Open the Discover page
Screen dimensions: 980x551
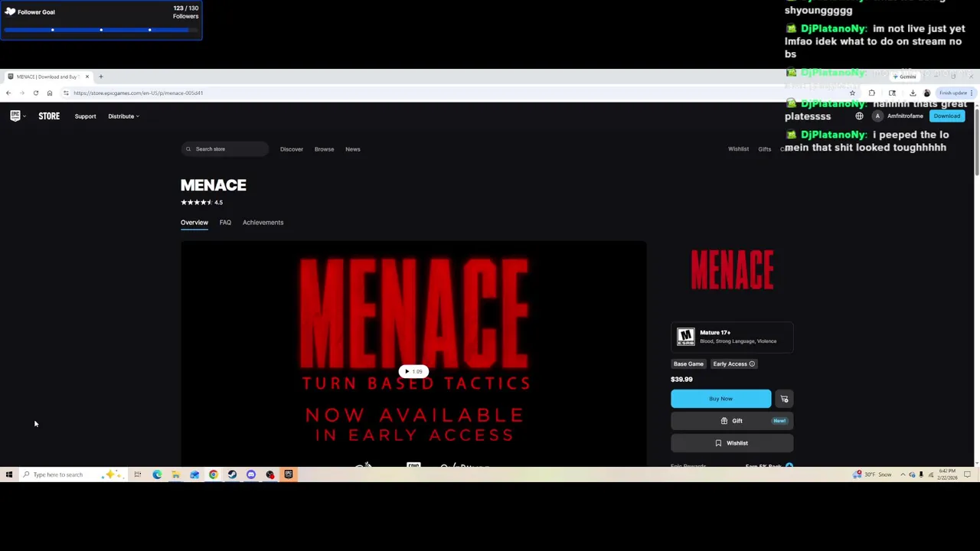(292, 149)
